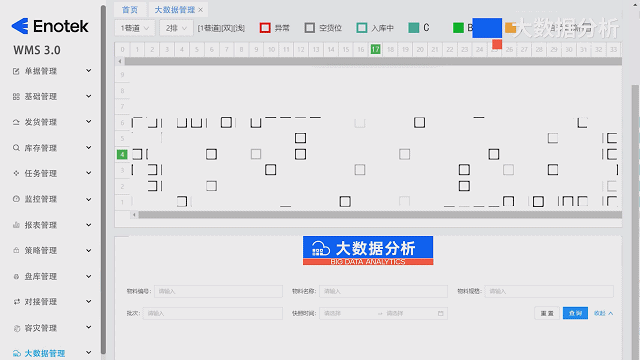This screenshot has width=640, height=360.
Task: Click calendar icon in snapshot time field
Action: (440, 313)
